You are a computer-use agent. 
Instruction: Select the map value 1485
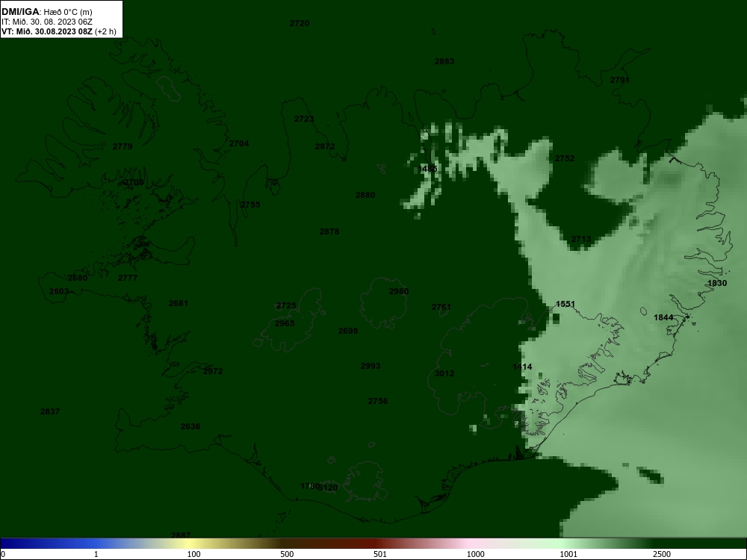click(x=428, y=169)
